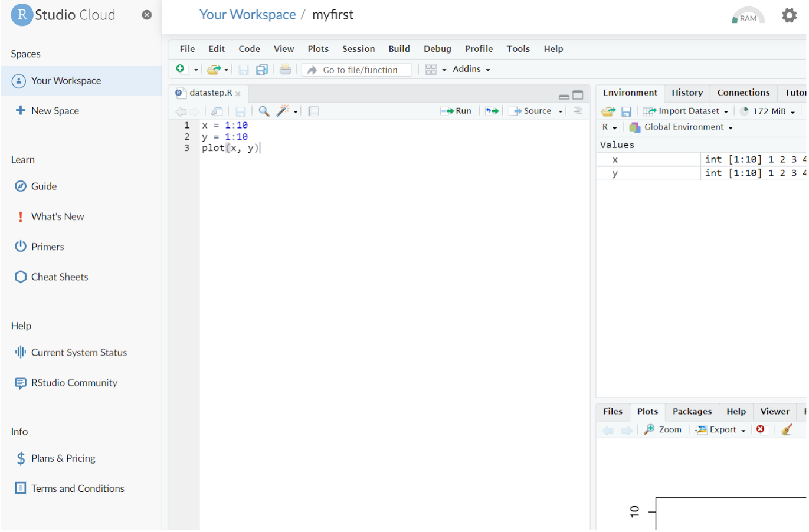
Task: Minimize the source editor pane
Action: tap(564, 96)
